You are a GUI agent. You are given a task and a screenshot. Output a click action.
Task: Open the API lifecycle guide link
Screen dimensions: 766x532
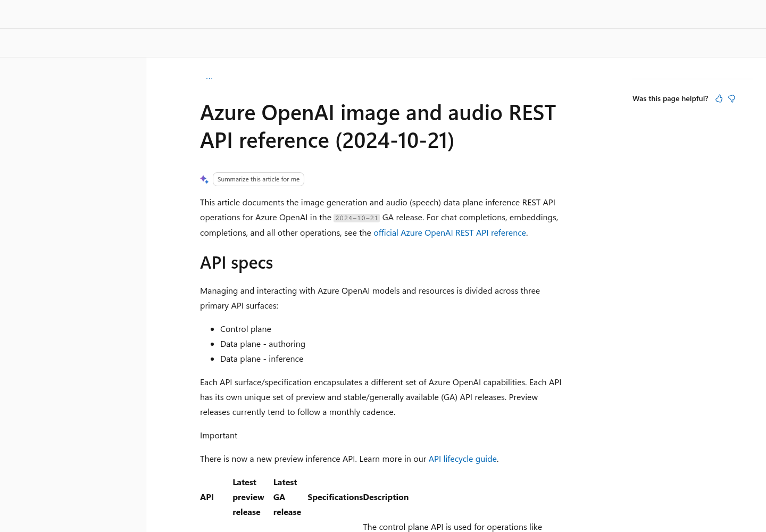[463, 459]
